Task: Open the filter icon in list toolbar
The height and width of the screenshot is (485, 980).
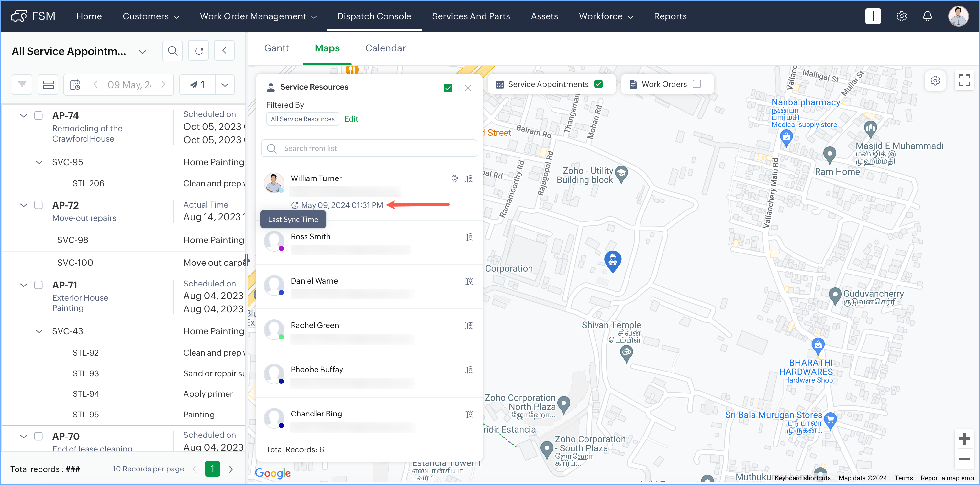Action: click(22, 84)
